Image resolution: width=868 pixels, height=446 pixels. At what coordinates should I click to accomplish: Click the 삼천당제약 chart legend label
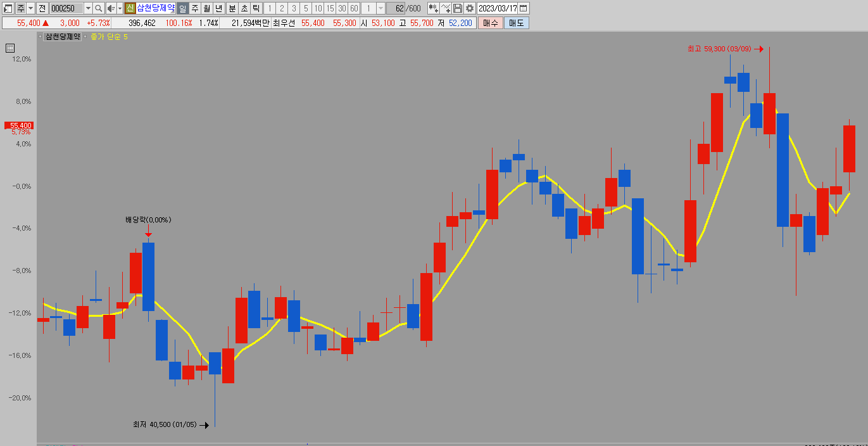(62, 37)
